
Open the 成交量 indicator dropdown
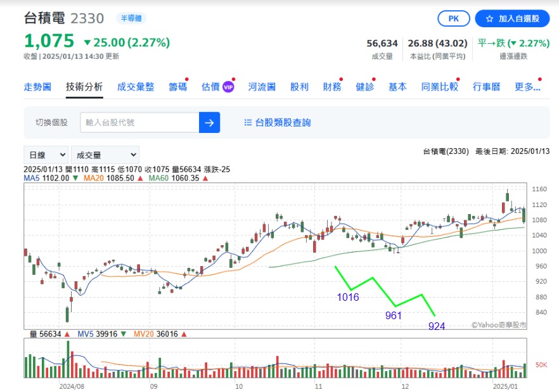tap(105, 155)
